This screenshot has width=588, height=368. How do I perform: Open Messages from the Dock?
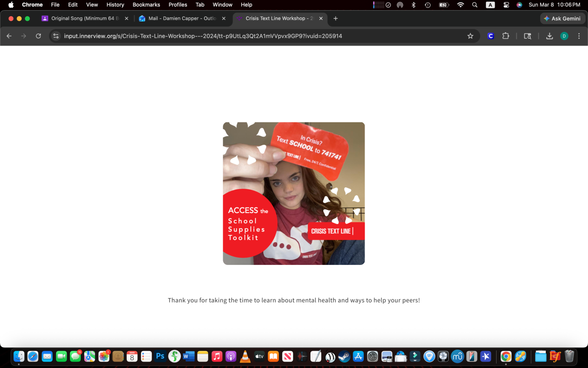point(75,356)
